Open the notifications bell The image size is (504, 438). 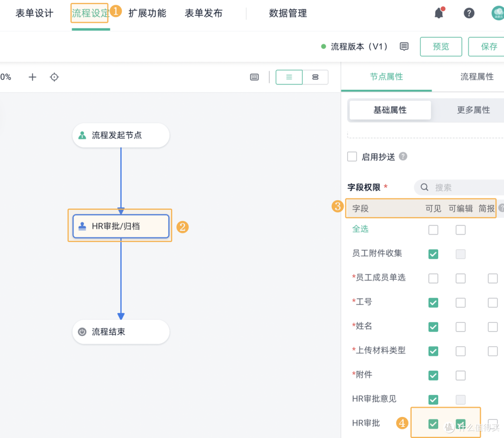439,13
